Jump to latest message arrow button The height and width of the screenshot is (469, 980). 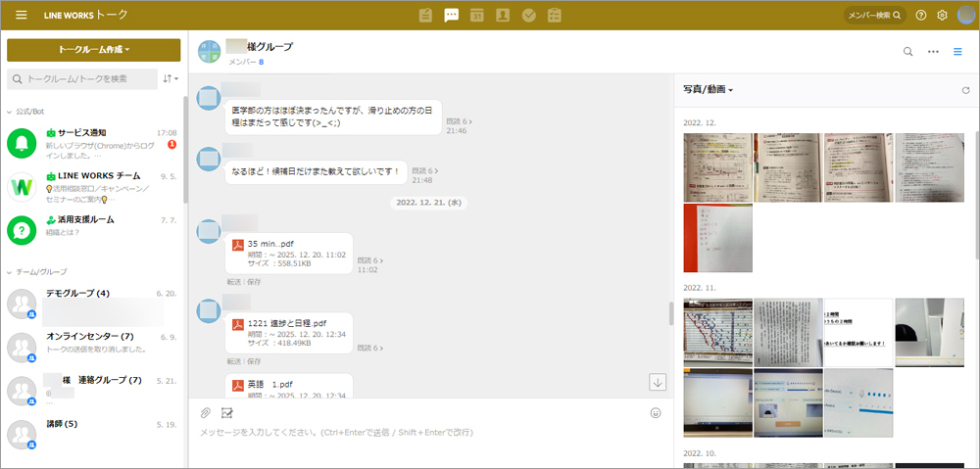point(658,382)
